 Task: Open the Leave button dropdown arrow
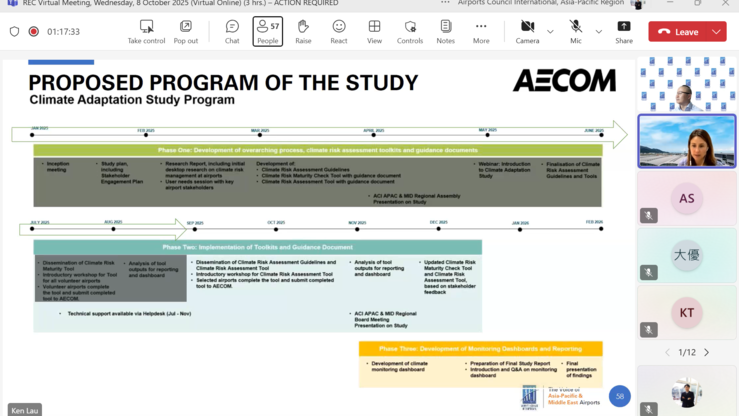coord(716,32)
